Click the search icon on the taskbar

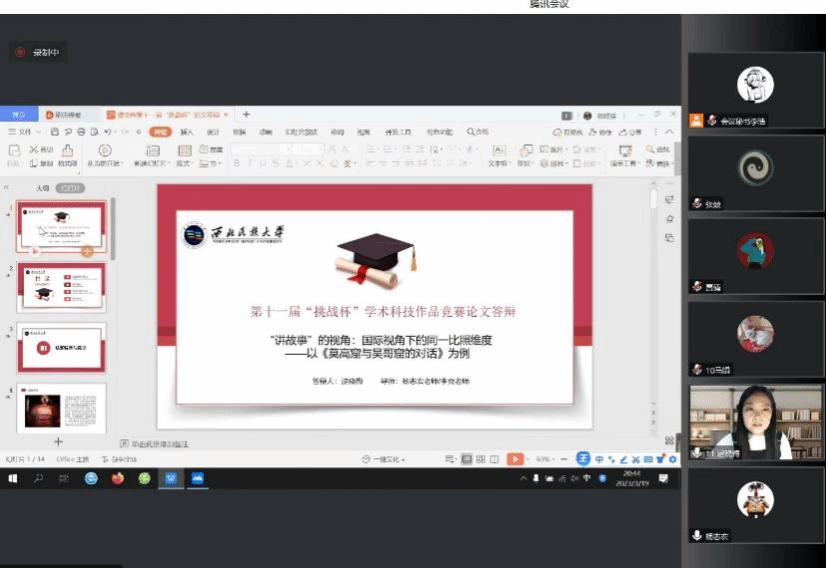pyautogui.click(x=39, y=479)
